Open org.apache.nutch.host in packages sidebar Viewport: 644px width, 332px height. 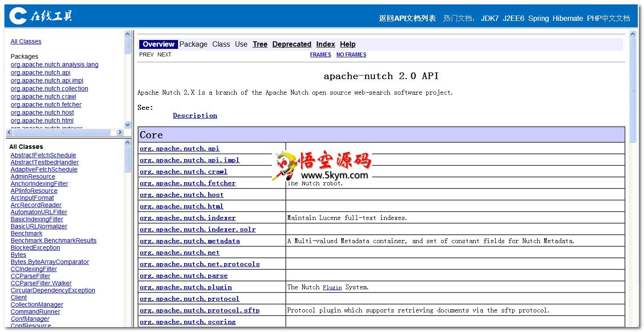tap(42, 112)
